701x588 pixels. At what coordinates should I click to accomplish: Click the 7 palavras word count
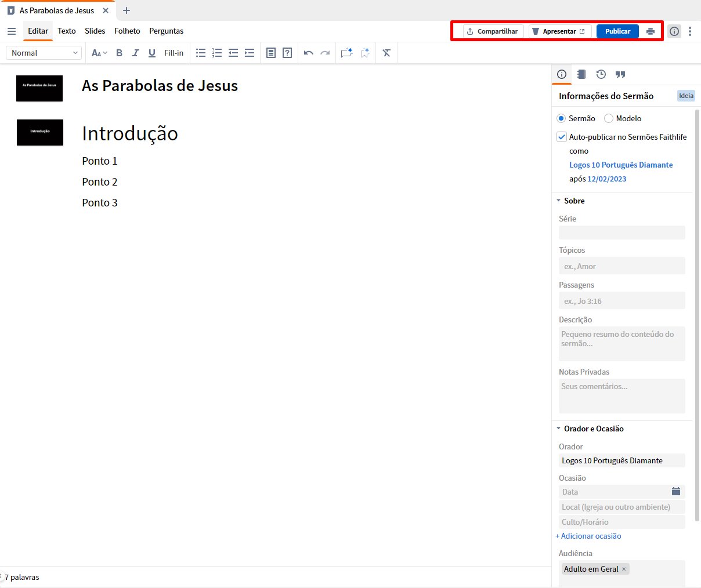22,577
